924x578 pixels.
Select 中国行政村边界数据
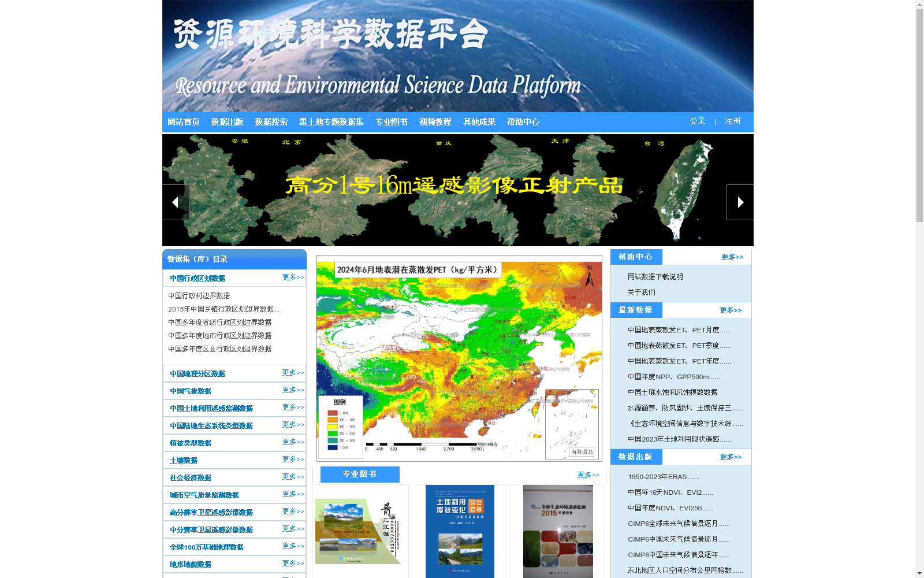pyautogui.click(x=199, y=296)
